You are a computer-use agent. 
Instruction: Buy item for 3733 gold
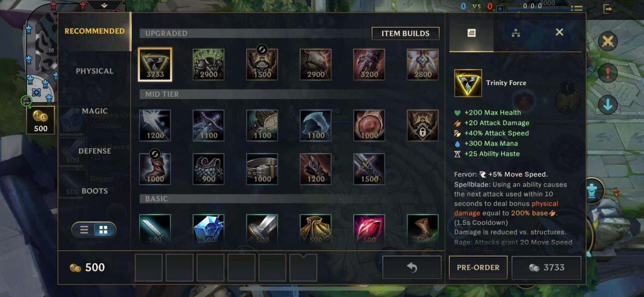tap(546, 267)
